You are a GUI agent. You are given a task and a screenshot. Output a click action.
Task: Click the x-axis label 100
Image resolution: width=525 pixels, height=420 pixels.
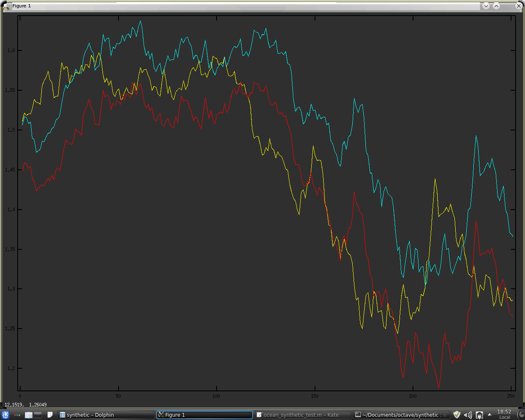(x=216, y=396)
